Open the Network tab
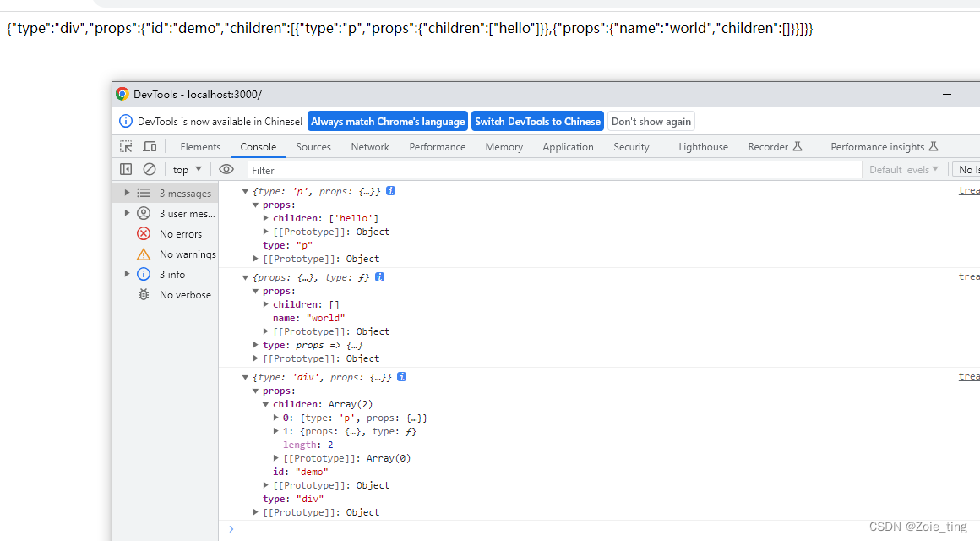This screenshot has width=980, height=541. click(369, 146)
